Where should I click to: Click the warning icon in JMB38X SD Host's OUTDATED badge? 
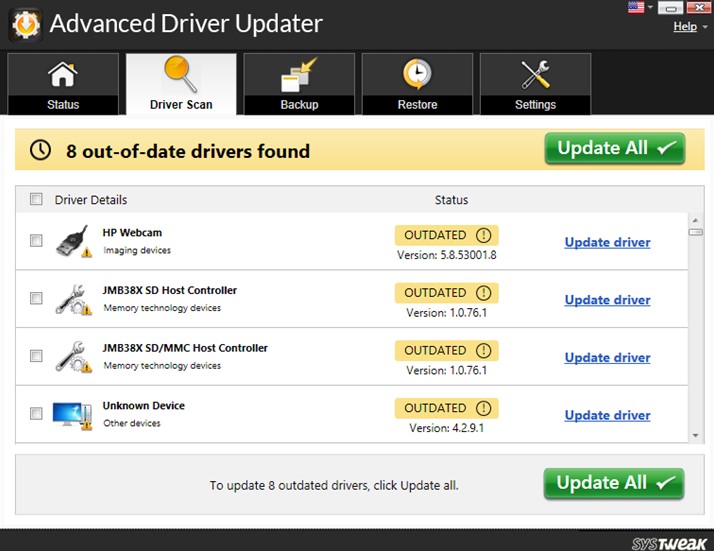tap(483, 293)
